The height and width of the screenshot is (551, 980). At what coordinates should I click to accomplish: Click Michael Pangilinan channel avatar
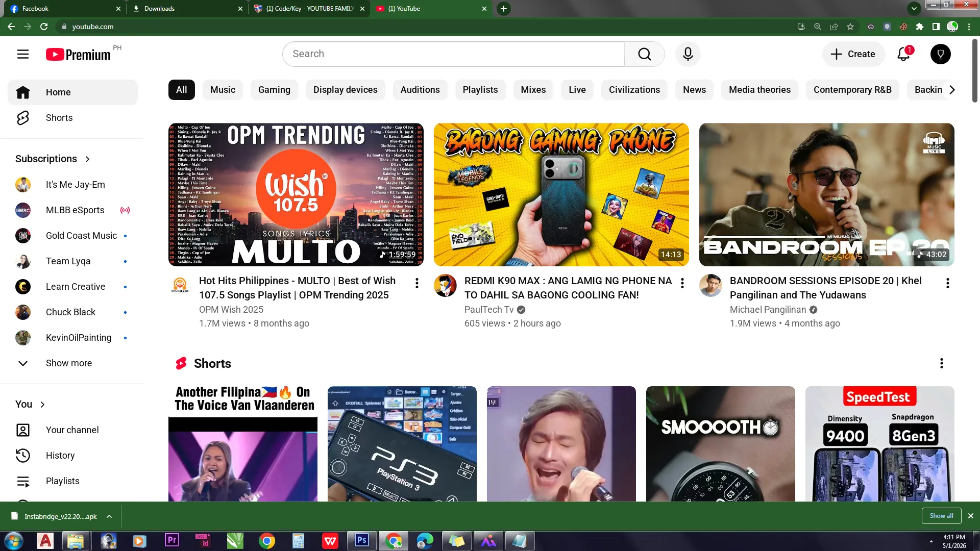tap(710, 285)
